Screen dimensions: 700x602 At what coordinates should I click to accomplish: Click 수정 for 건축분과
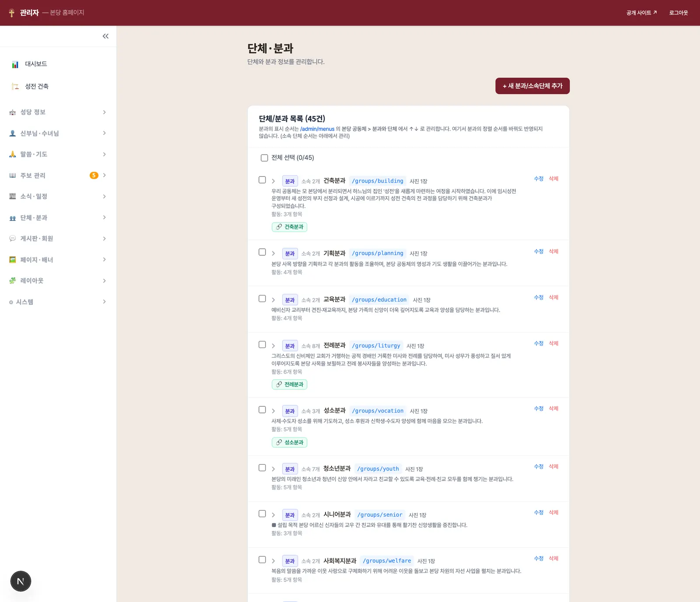[x=539, y=179]
